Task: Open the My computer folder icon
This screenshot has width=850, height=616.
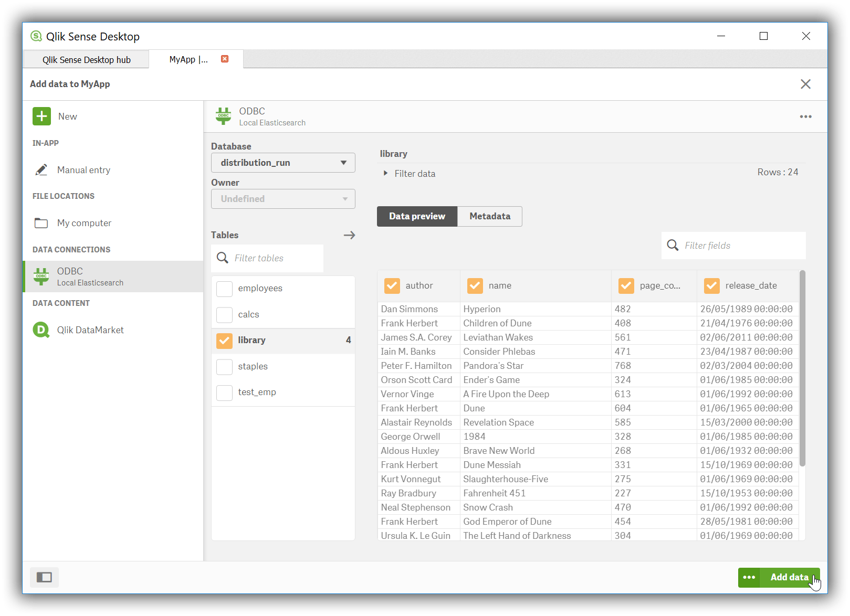Action: (41, 222)
